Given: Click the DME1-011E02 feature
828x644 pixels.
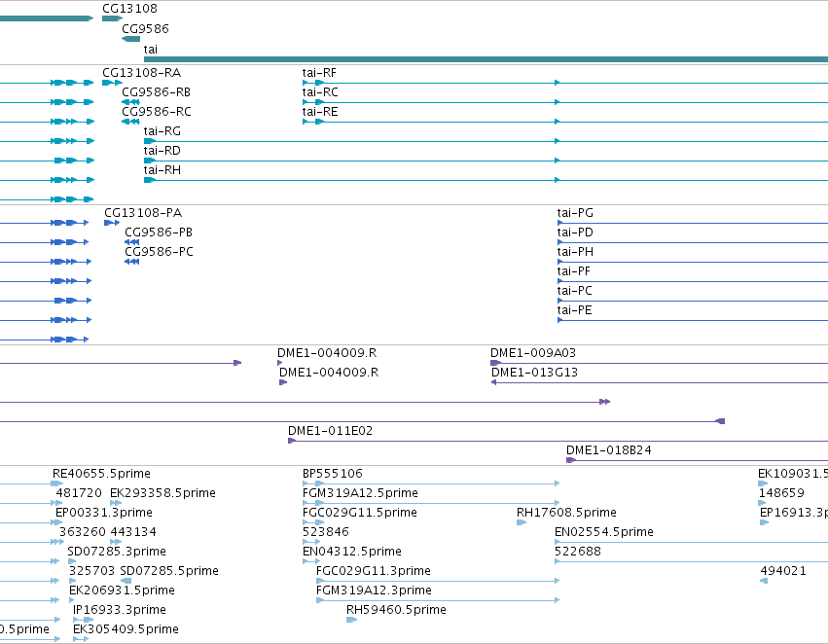Looking at the screenshot, I should pos(558,441).
